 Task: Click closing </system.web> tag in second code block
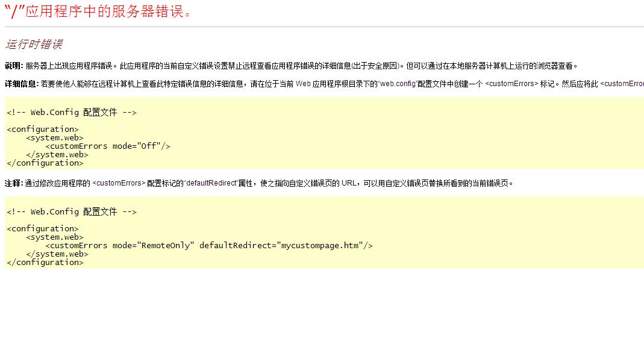57,254
